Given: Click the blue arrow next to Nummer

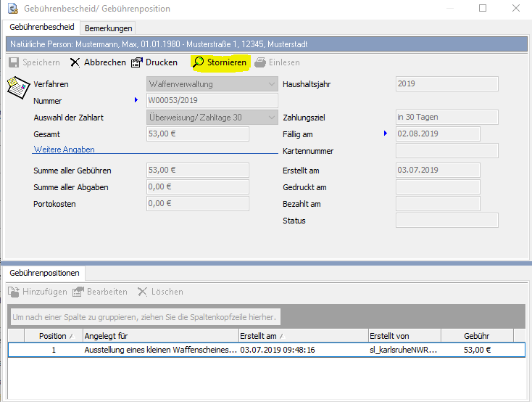Looking at the screenshot, I should [136, 100].
